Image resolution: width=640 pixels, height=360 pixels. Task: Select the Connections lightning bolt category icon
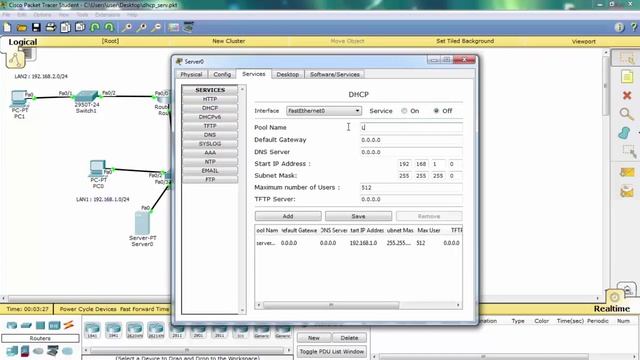tap(69, 325)
